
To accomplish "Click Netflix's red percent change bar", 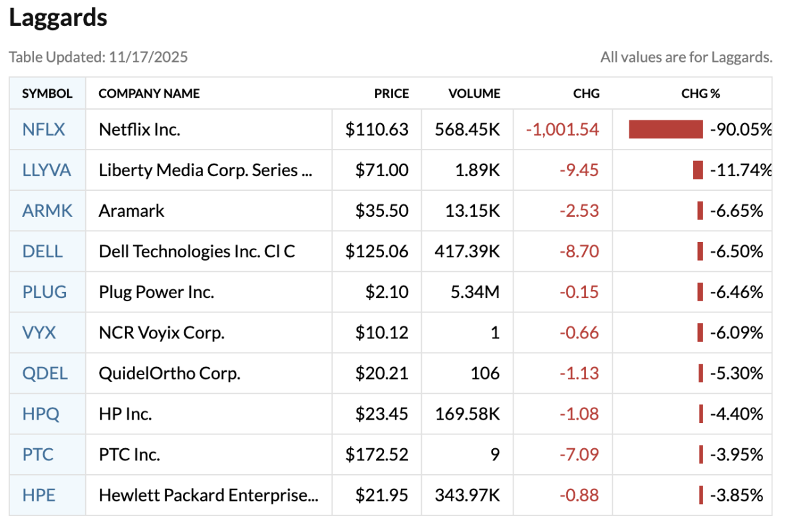I will 666,130.
